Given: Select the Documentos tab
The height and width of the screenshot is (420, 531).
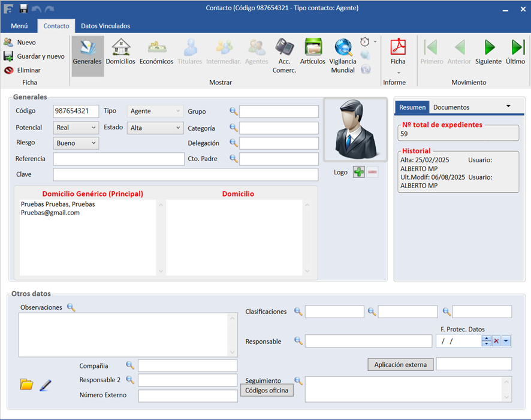Looking at the screenshot, I should tap(451, 107).
